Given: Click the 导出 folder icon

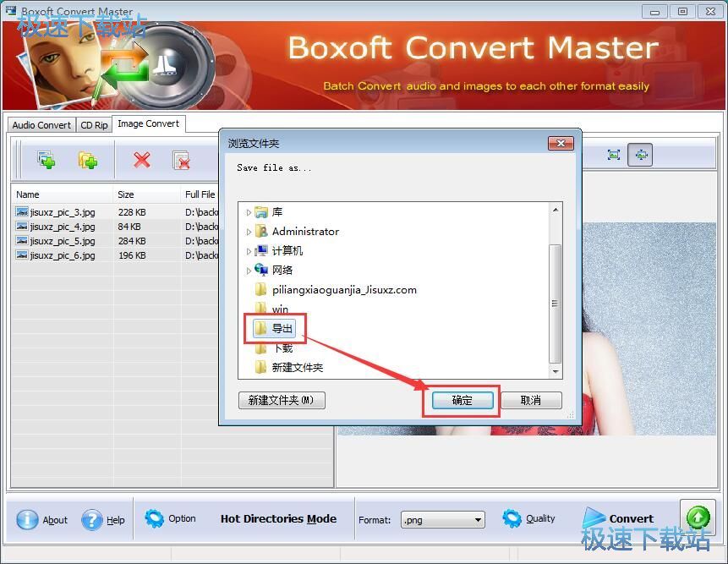Looking at the screenshot, I should coord(260,328).
